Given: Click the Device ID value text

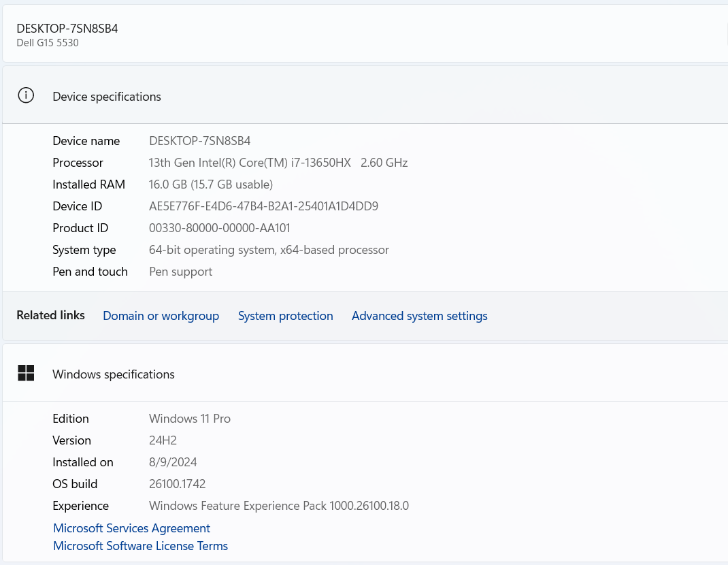Looking at the screenshot, I should (x=263, y=206).
